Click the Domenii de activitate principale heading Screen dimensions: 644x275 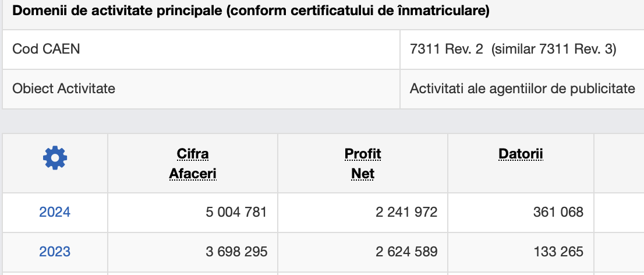250,11
